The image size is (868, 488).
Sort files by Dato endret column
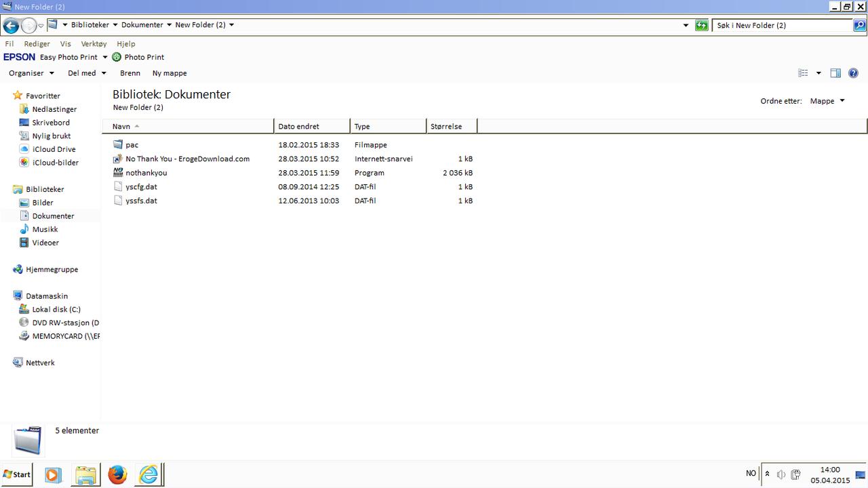[x=298, y=127]
